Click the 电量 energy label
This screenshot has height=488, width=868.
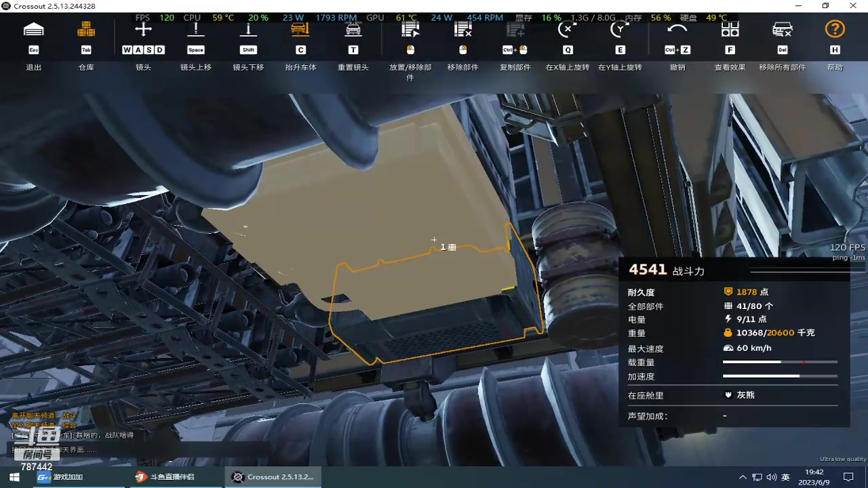coord(637,320)
